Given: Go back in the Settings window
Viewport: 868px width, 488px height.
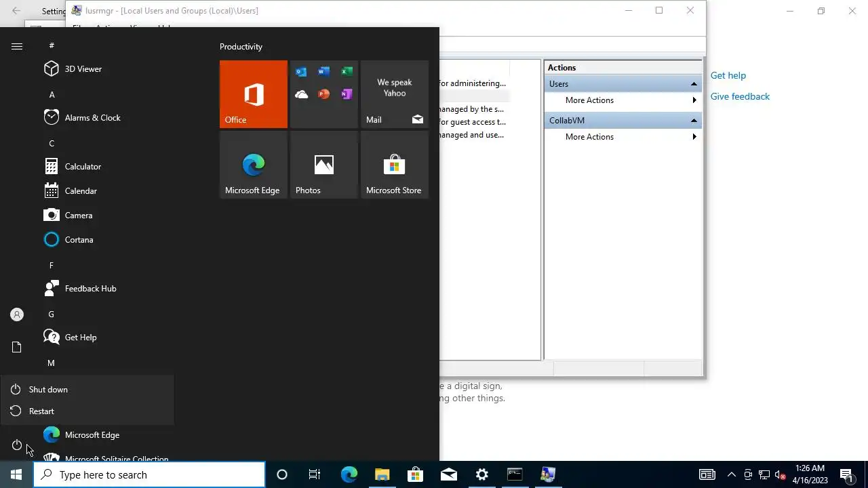Looking at the screenshot, I should click(x=16, y=11).
